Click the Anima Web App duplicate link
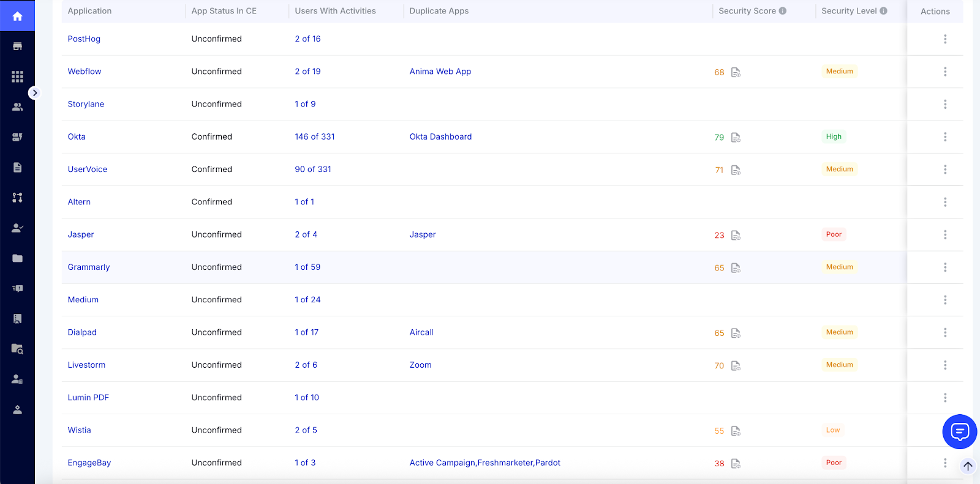980x484 pixels. point(440,72)
